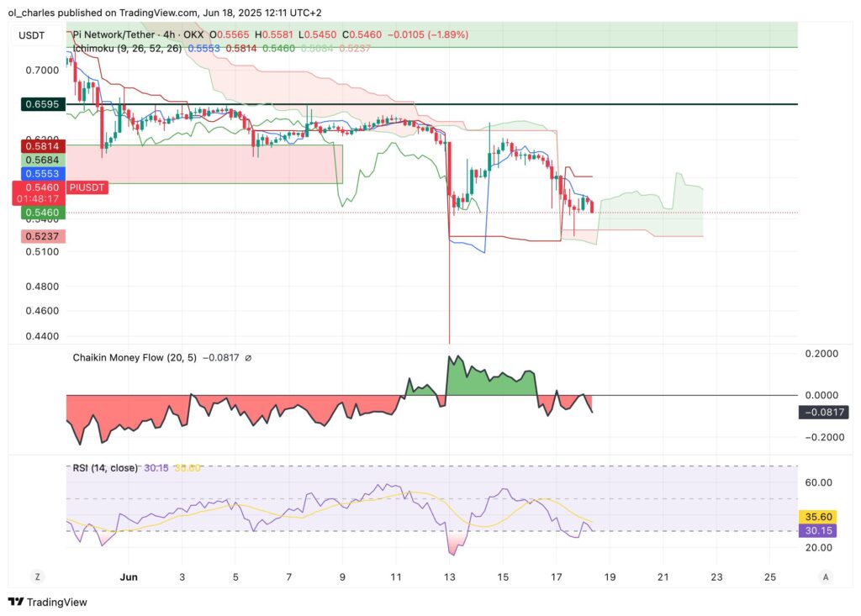Click the blue 0.5553 price label
Screen dimensions: 861x616
pyautogui.click(x=40, y=172)
